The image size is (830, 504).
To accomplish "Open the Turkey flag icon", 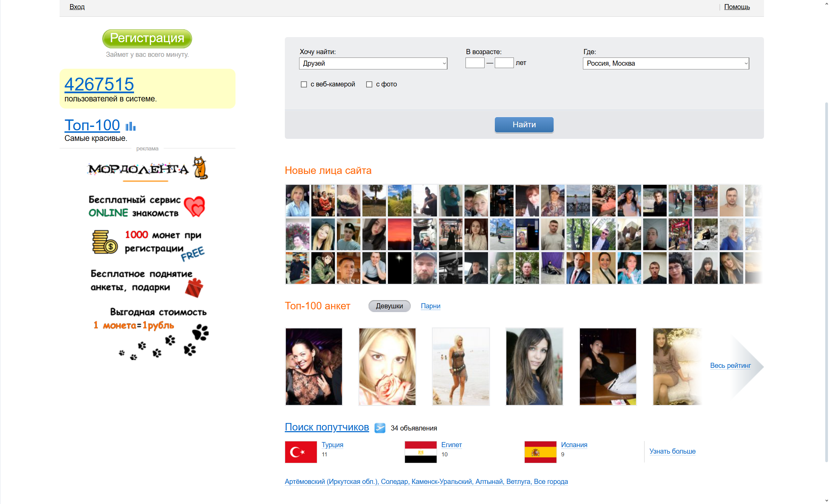I will 301,452.
